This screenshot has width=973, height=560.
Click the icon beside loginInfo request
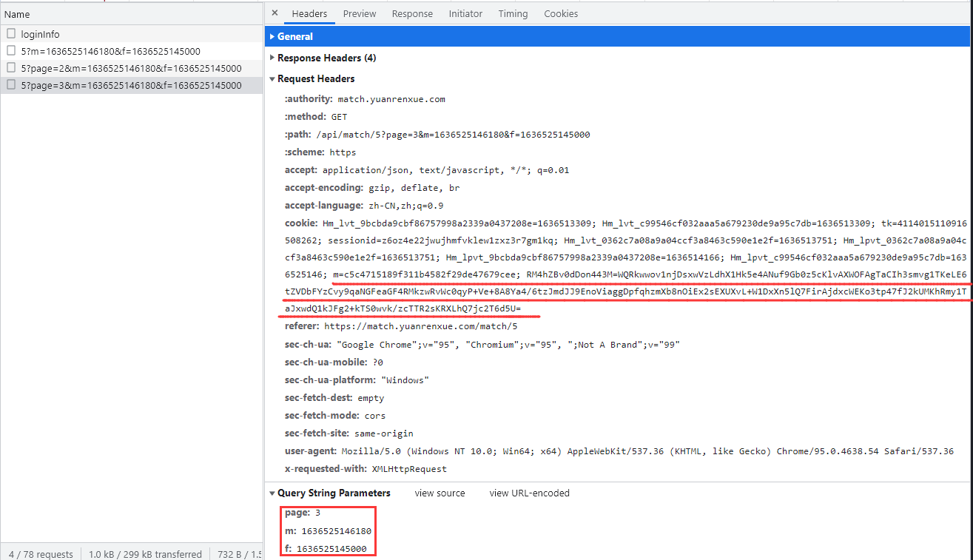tap(11, 34)
